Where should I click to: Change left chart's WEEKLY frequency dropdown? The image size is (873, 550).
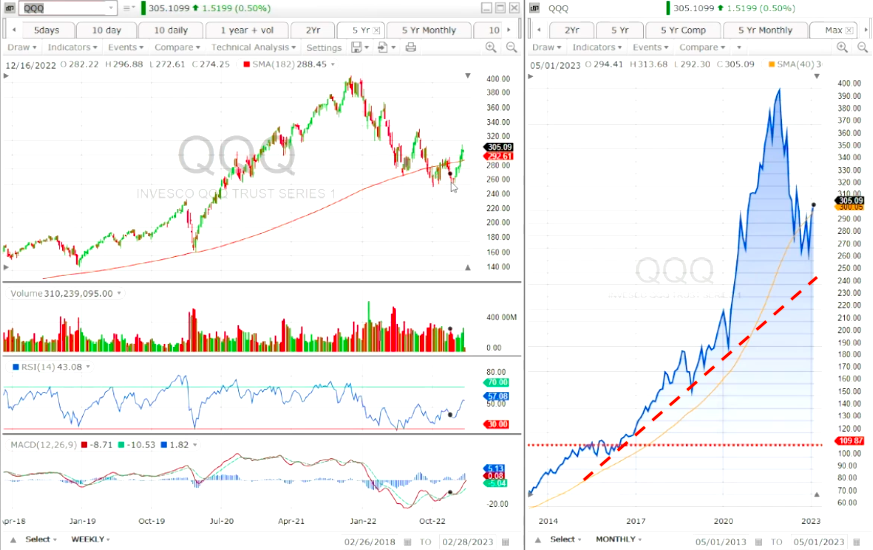click(90, 539)
